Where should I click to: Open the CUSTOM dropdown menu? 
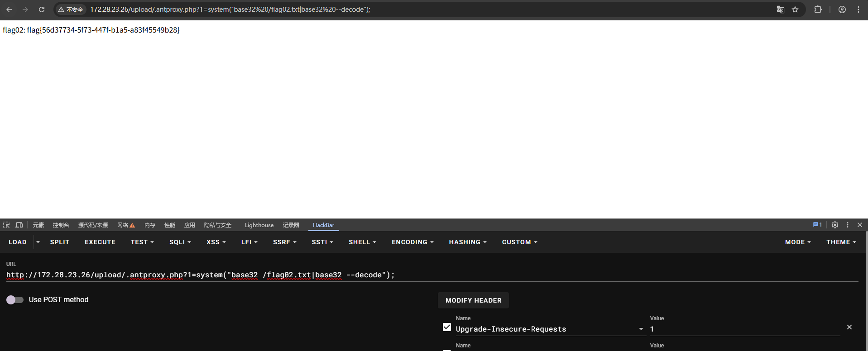coord(520,242)
